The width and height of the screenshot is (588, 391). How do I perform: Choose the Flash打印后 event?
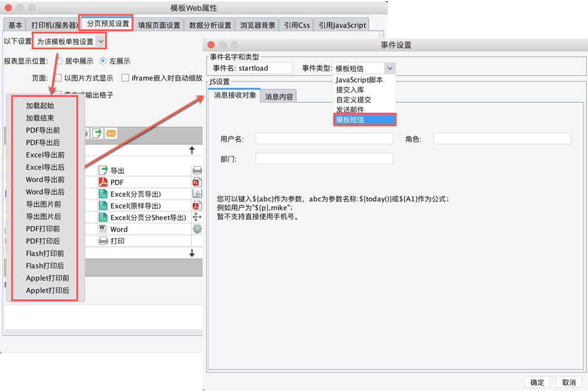coord(45,265)
